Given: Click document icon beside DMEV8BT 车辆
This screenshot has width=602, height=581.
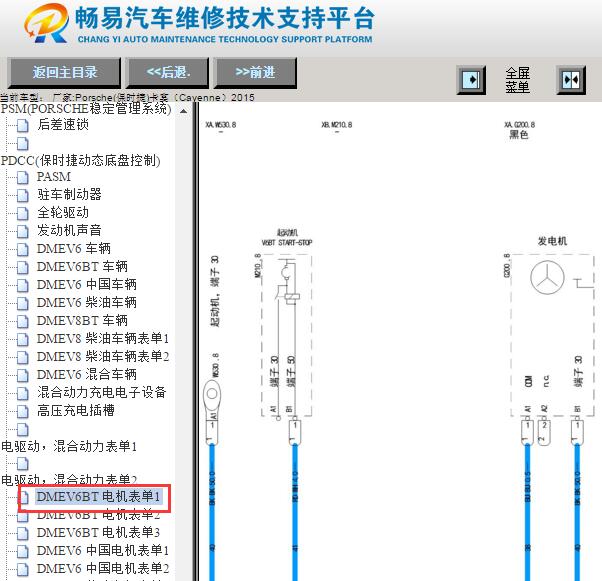Looking at the screenshot, I should click(23, 321).
